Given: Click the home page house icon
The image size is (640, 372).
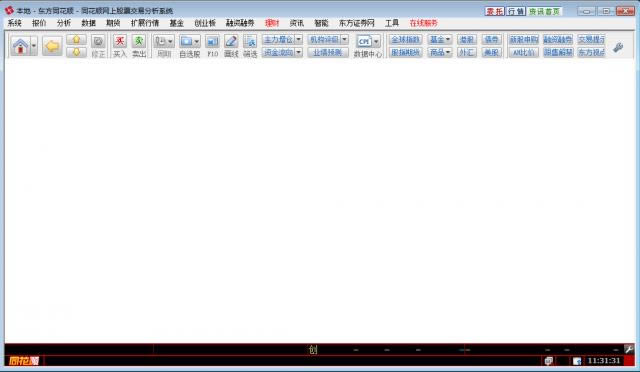Looking at the screenshot, I should [20, 46].
